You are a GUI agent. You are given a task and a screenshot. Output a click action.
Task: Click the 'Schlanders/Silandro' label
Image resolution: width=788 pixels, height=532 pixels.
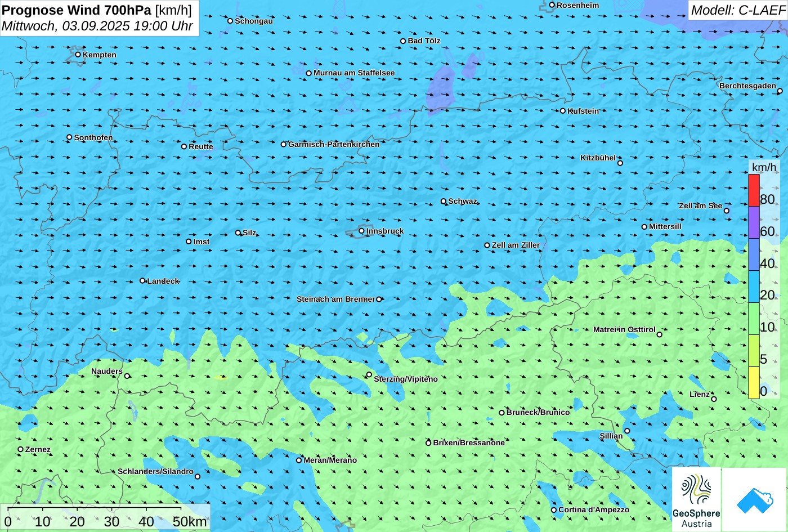(x=155, y=471)
